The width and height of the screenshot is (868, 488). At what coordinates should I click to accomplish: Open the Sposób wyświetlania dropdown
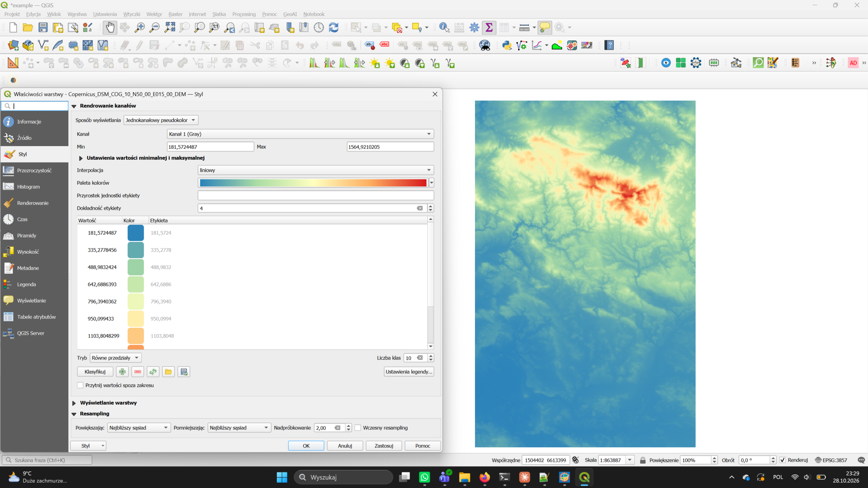[161, 120]
